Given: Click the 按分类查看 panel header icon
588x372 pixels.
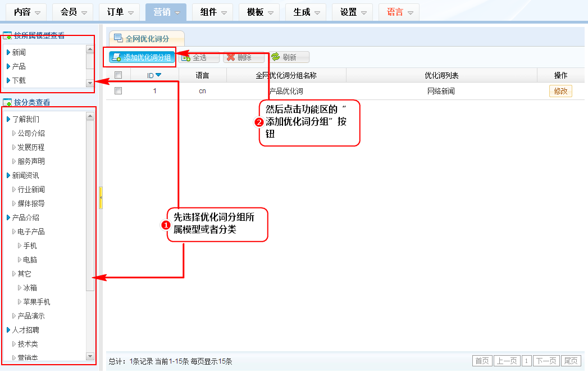Looking at the screenshot, I should [x=8, y=103].
